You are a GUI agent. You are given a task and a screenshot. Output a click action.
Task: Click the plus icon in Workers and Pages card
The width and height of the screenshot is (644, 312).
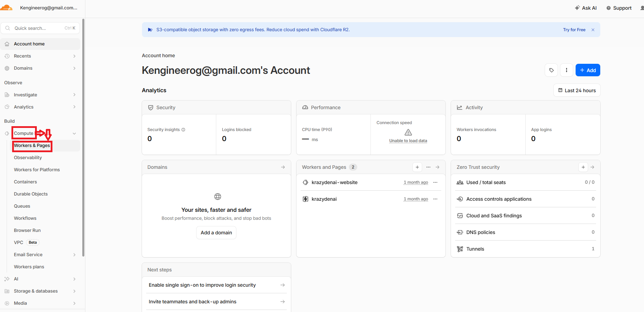[417, 167]
